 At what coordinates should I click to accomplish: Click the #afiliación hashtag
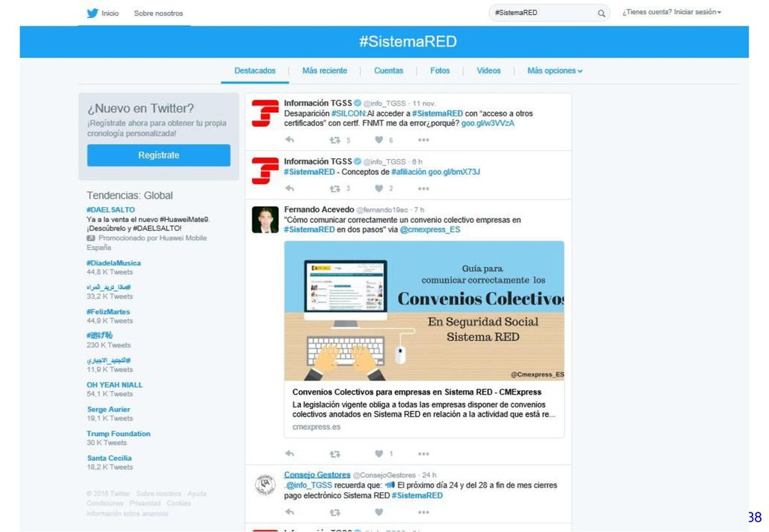(409, 172)
